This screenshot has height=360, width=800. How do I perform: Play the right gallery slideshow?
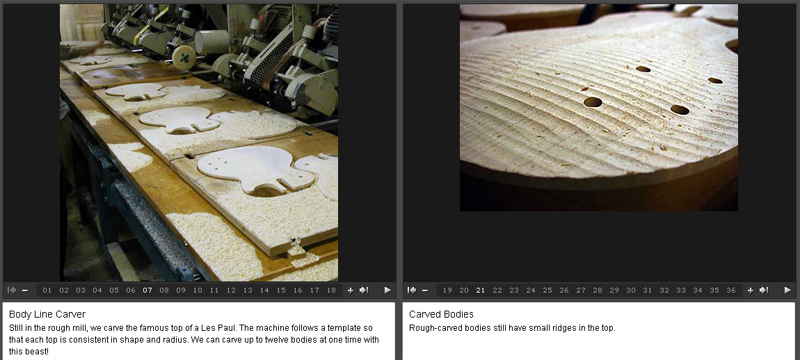click(787, 290)
